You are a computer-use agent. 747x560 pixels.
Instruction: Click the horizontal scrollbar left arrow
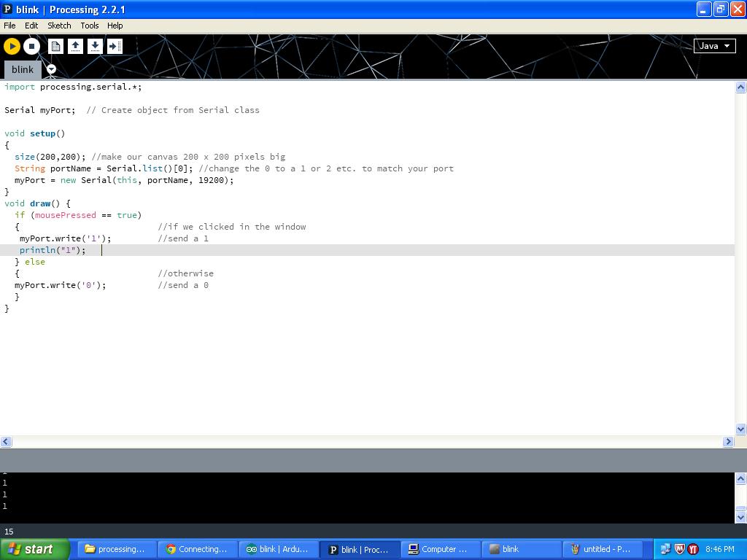click(6, 442)
